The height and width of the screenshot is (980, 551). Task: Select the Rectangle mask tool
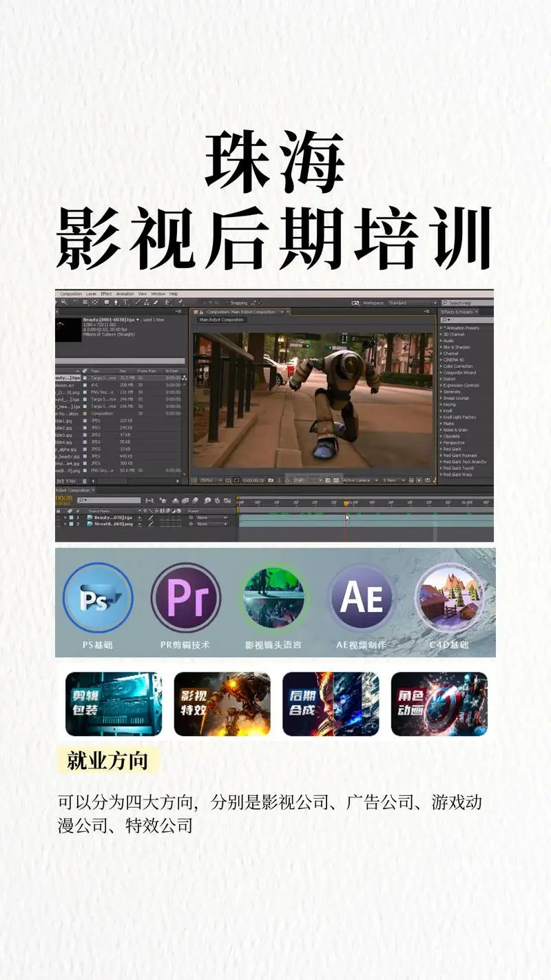tap(107, 302)
